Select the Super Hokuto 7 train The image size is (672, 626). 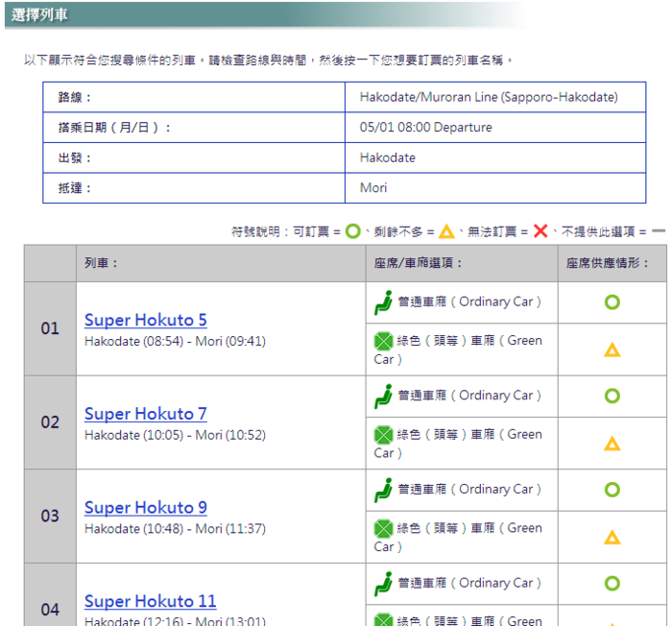coord(145,414)
